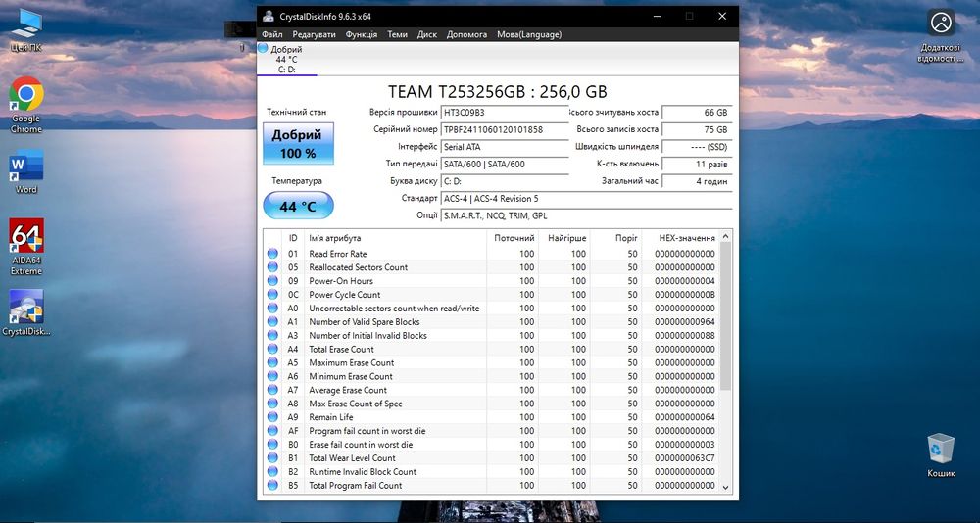
Task: Click hex value 0000000063C7
Action: [x=685, y=458]
